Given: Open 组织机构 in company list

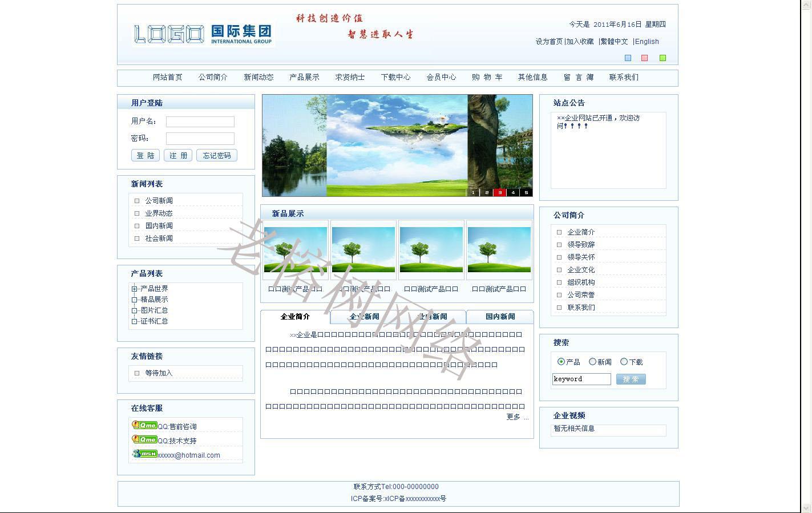Looking at the screenshot, I should point(581,282).
